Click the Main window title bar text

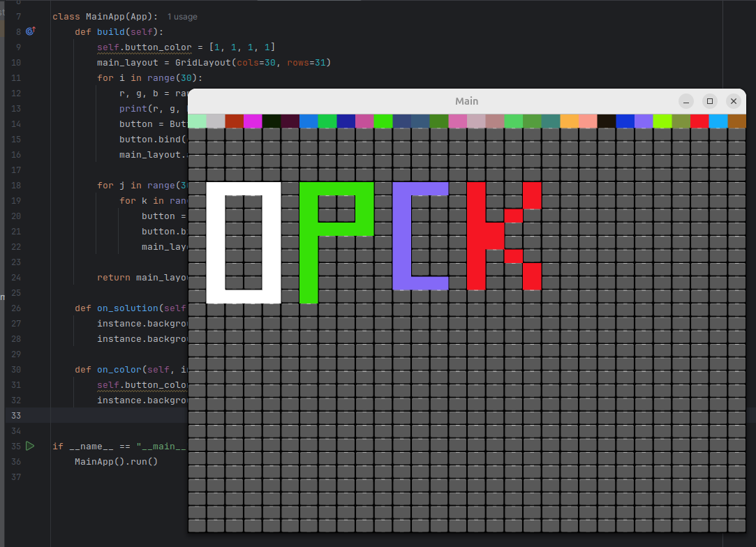(467, 101)
